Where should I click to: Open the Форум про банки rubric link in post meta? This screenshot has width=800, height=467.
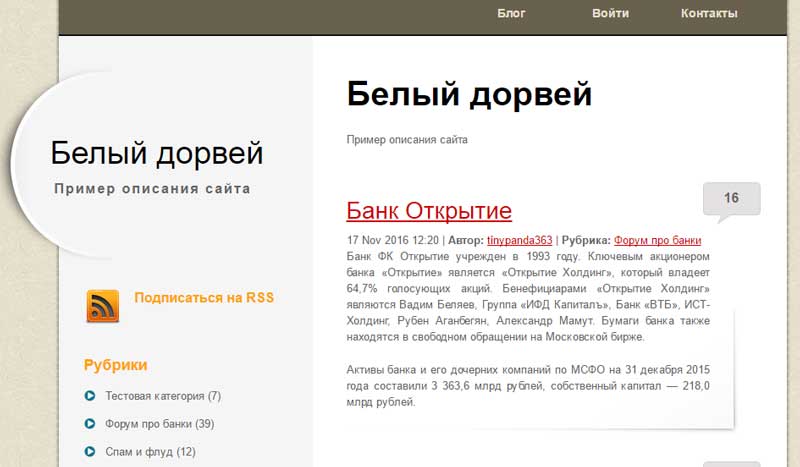coord(657,240)
